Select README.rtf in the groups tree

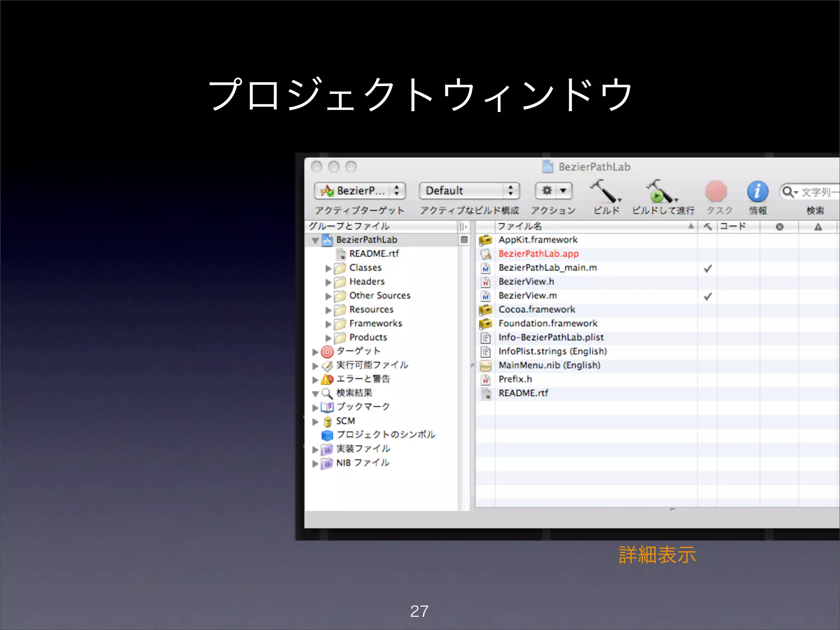374,253
